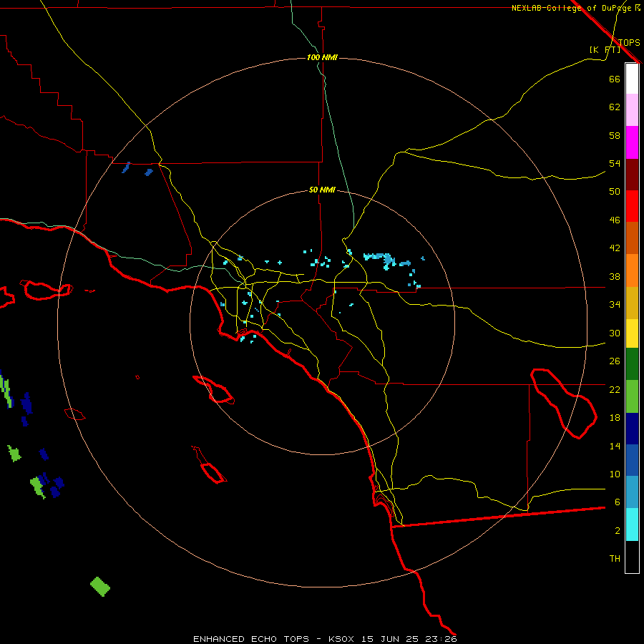Select the light pink legend color block

pos(632,110)
